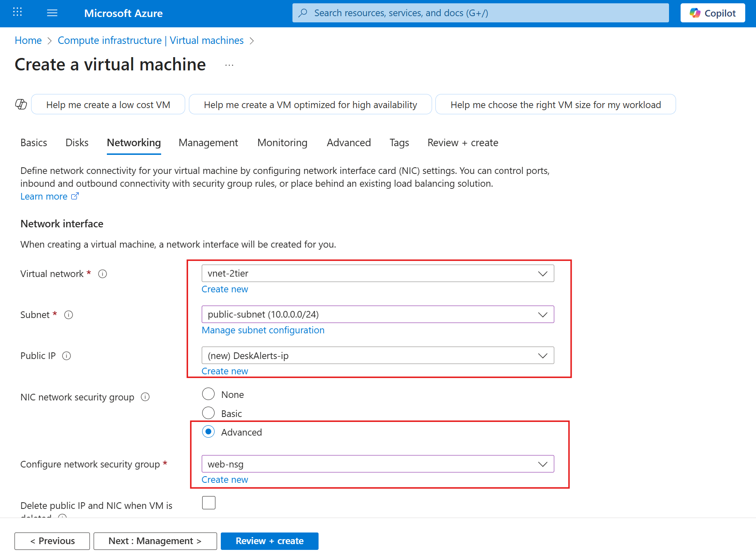756x559 pixels.
Task: Select the Basic security group option
Action: pyautogui.click(x=208, y=413)
